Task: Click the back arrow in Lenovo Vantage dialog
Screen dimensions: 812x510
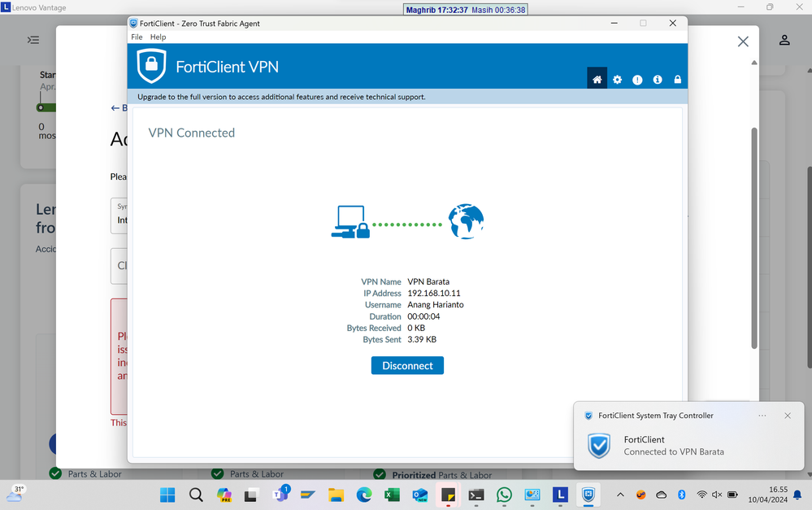Action: tap(115, 108)
